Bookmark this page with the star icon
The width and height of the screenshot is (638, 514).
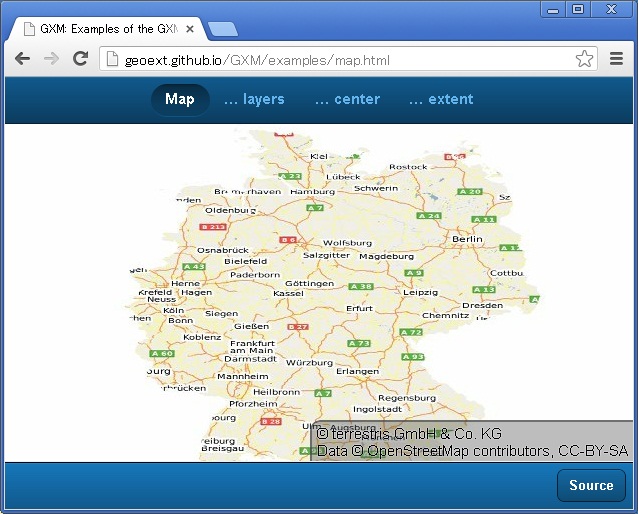pos(584,60)
